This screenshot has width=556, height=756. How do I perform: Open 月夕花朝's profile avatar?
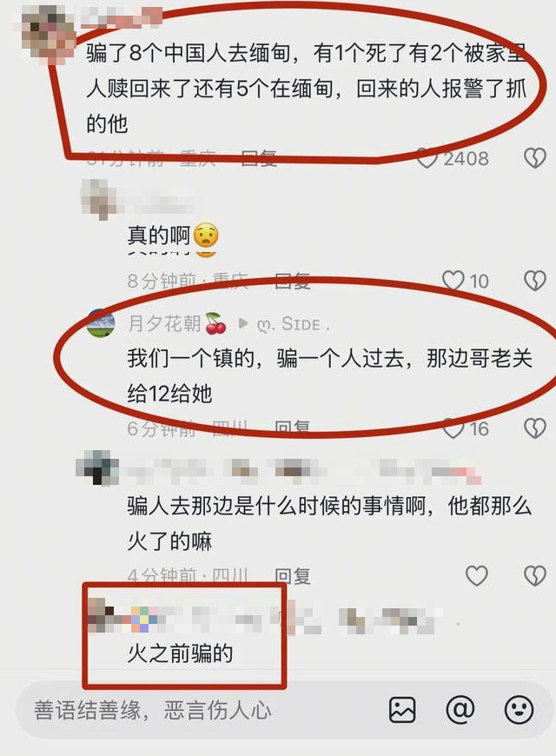point(101,323)
